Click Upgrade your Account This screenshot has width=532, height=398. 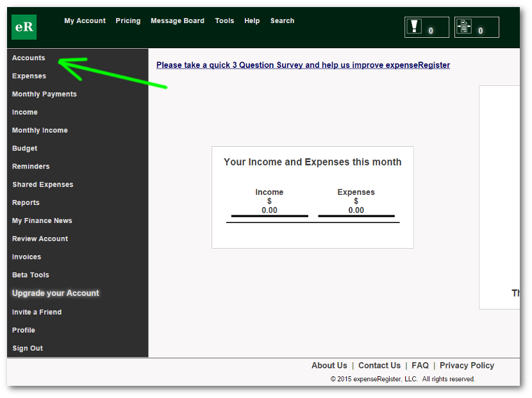[56, 293]
